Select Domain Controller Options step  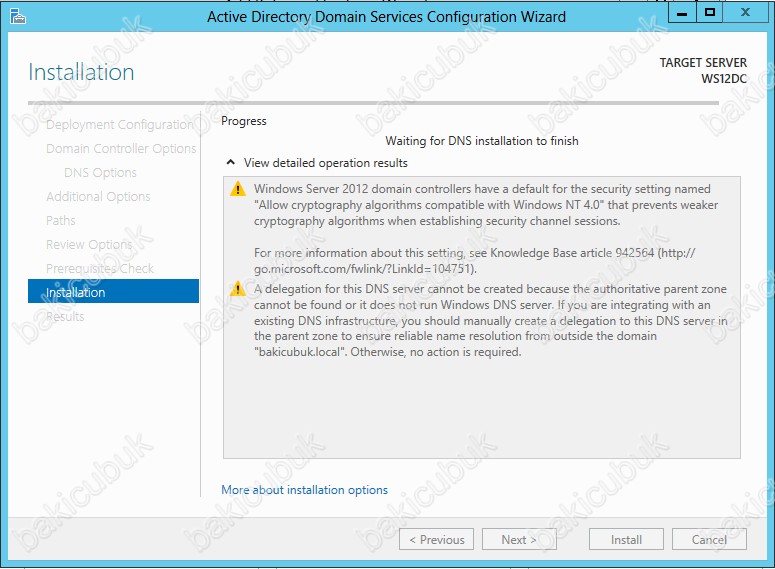pyautogui.click(x=121, y=148)
